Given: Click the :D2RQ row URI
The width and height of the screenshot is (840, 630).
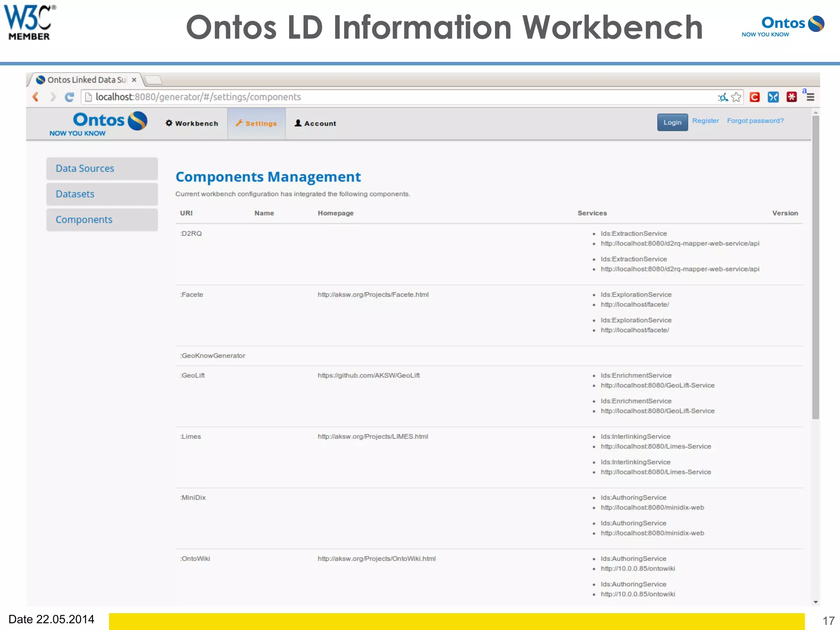Looking at the screenshot, I should point(191,233).
